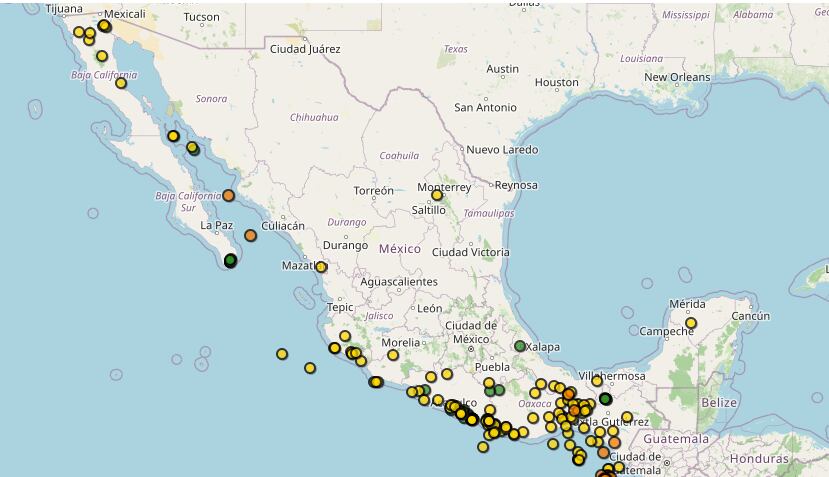Select the Chihuahua state label
Image resolution: width=829 pixels, height=477 pixels.
coord(314,117)
